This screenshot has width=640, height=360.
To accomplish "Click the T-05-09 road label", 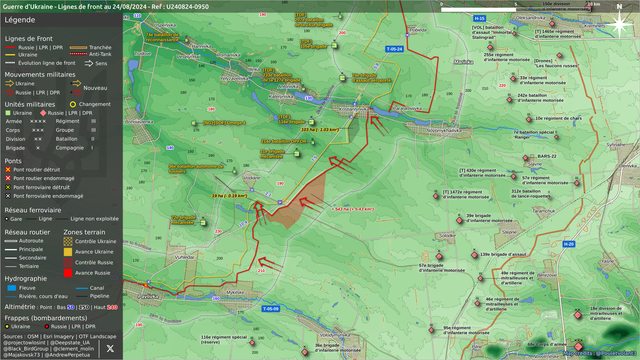I will (271, 309).
